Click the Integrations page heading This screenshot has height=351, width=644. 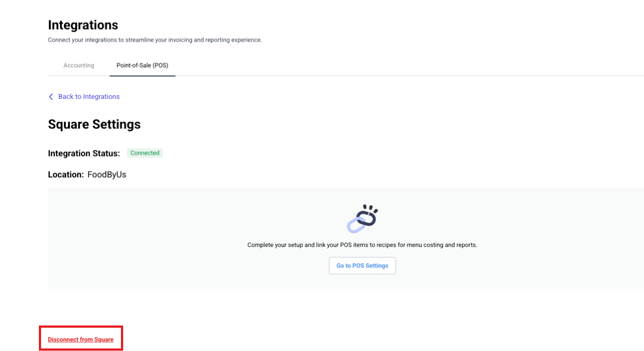point(83,25)
